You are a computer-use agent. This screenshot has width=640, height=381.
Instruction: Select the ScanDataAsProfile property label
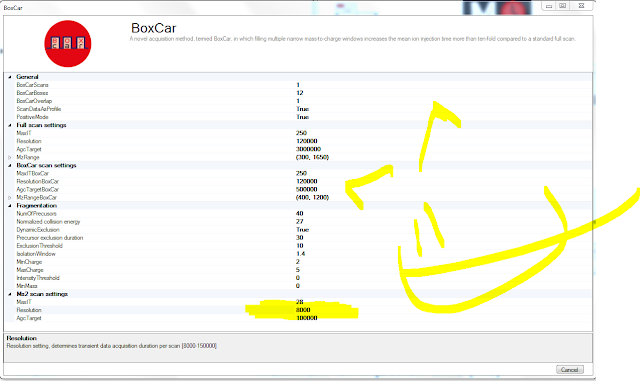tap(39, 109)
